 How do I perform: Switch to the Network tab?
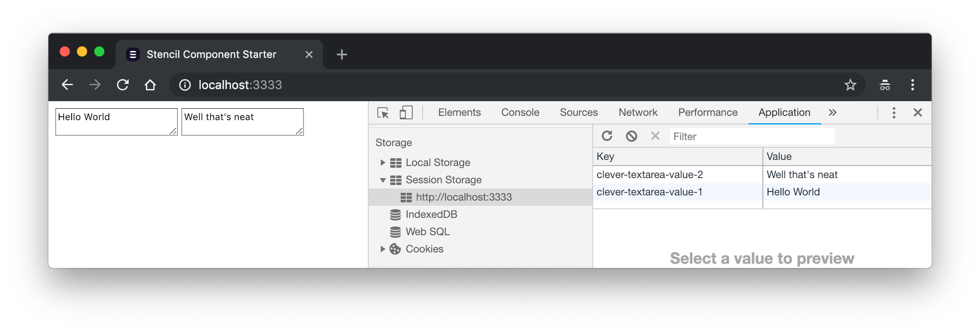pyautogui.click(x=638, y=112)
